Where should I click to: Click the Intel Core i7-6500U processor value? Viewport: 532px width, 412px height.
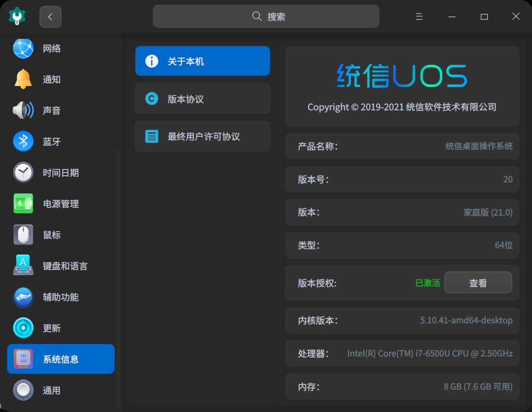click(x=430, y=353)
